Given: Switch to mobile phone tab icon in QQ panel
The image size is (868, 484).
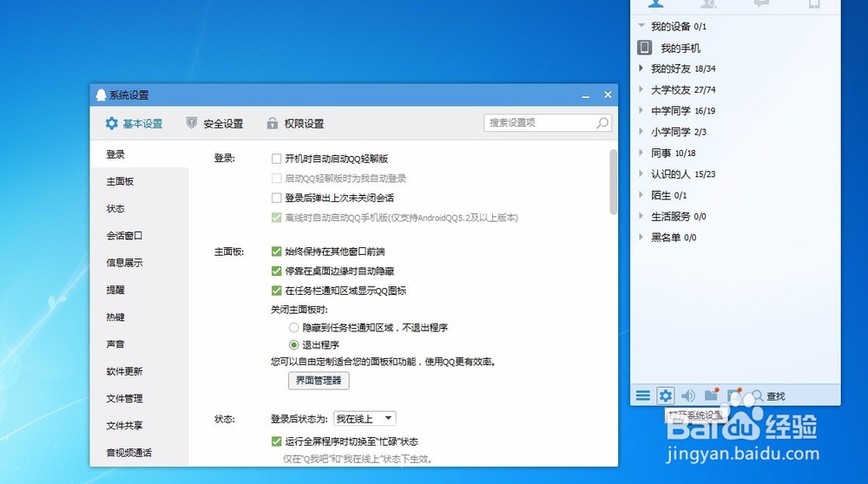Looking at the screenshot, I should pyautogui.click(x=814, y=3).
